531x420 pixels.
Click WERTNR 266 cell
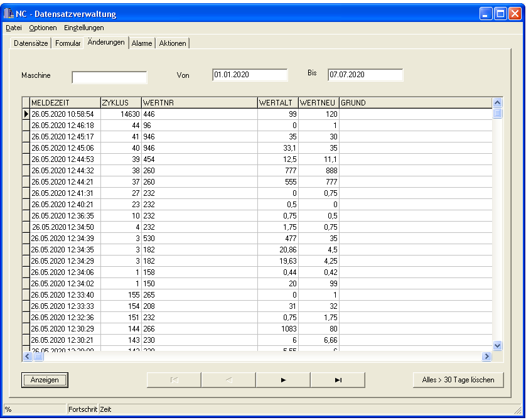(x=200, y=328)
